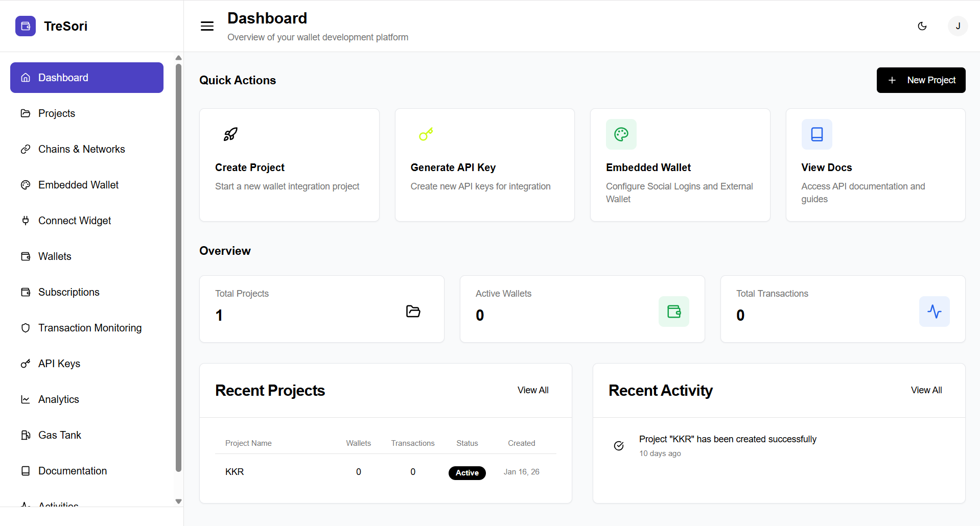
Task: View all recent projects
Action: click(532, 390)
